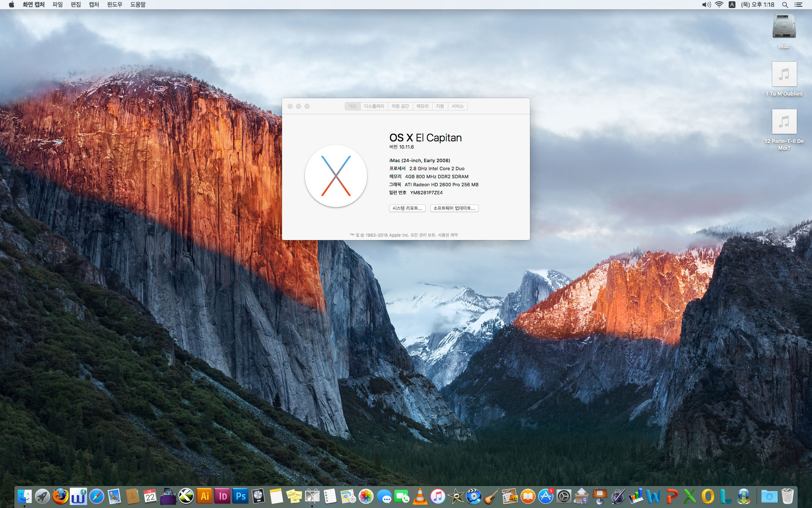Image resolution: width=812 pixels, height=508 pixels.
Task: Open Spotlight search magnifier in menu bar
Action: [x=785, y=5]
